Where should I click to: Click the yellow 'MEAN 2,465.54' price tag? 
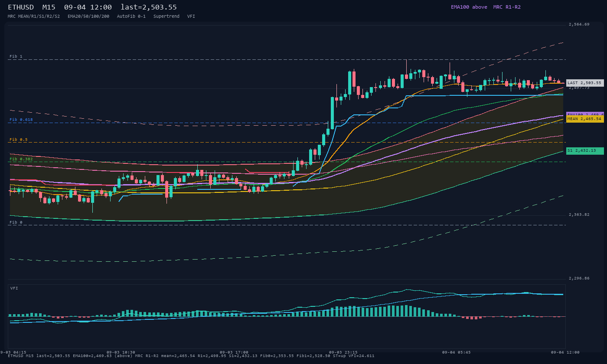pyautogui.click(x=585, y=119)
